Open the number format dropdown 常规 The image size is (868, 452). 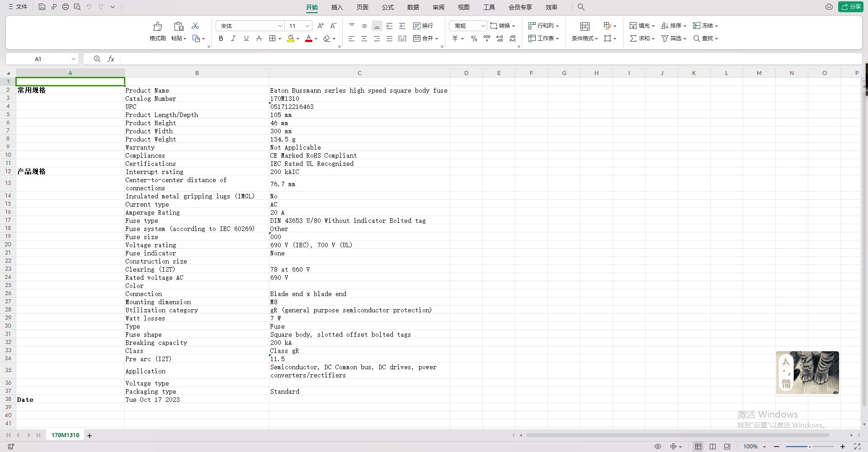(483, 26)
